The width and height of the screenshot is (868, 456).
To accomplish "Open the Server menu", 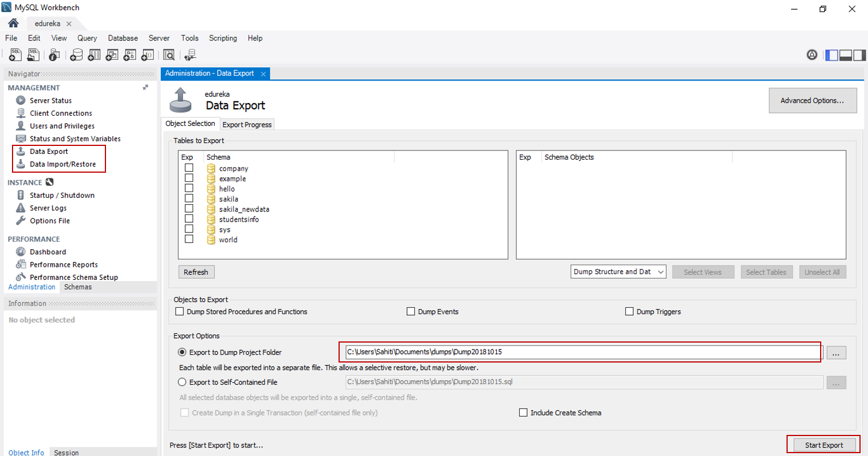I will pyautogui.click(x=159, y=38).
